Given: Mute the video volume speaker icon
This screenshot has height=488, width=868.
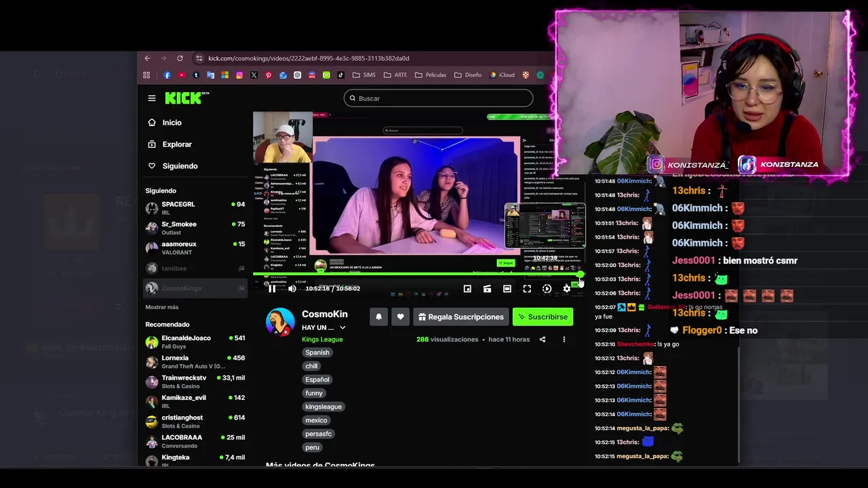Looking at the screenshot, I should point(292,289).
